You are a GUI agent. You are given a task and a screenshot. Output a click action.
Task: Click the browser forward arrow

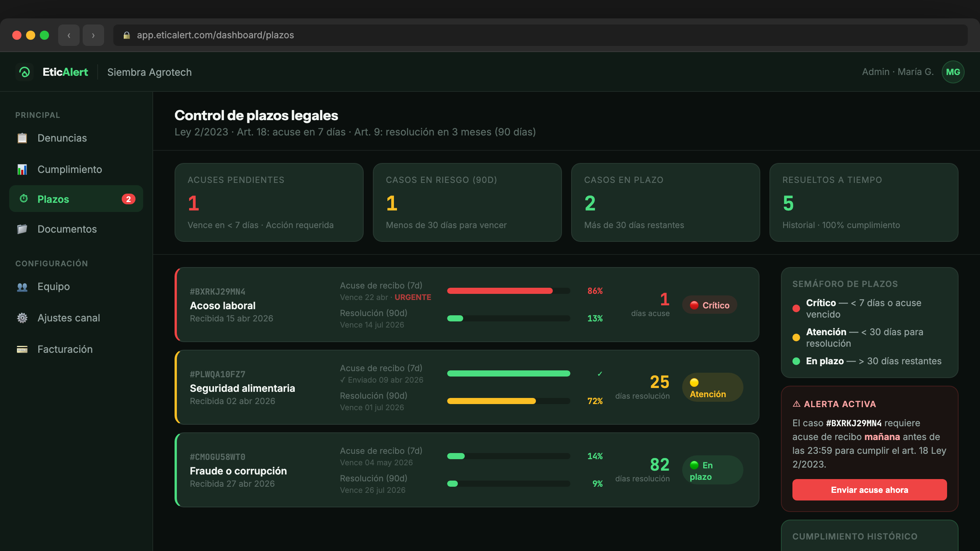[x=93, y=35]
